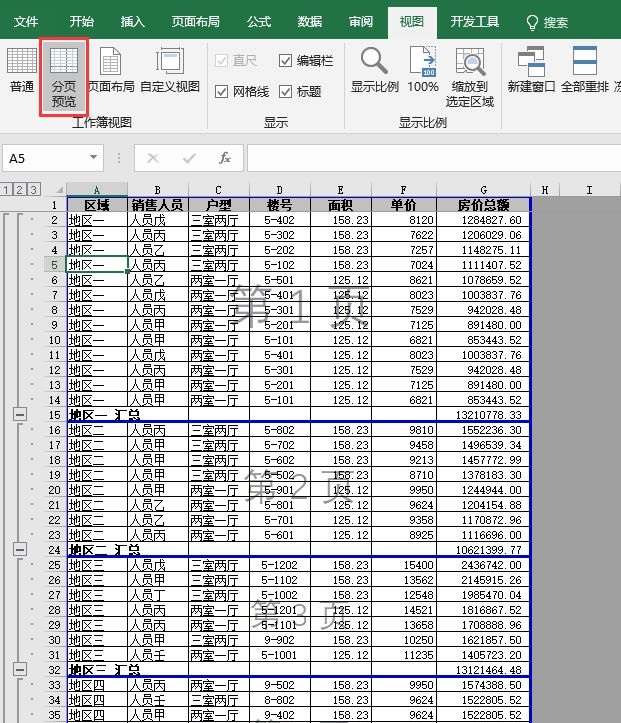Switch to Normal (普通) view
Screen dimensions: 621x723
point(22,70)
